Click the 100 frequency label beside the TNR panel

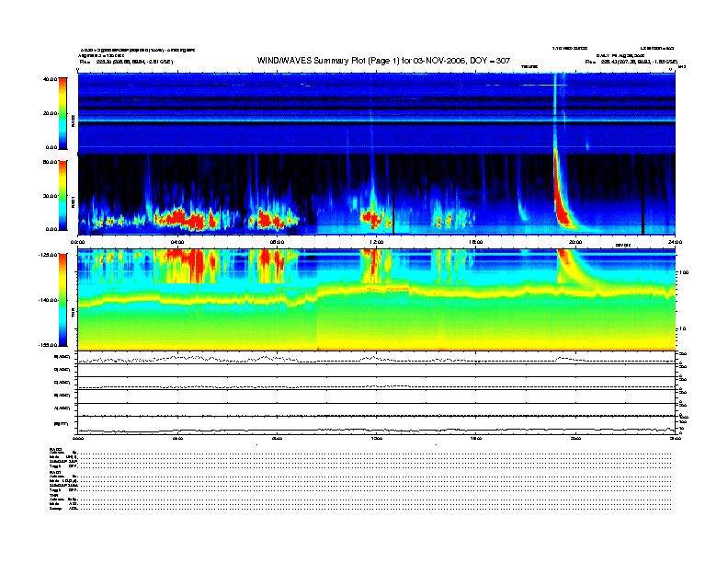click(x=686, y=272)
